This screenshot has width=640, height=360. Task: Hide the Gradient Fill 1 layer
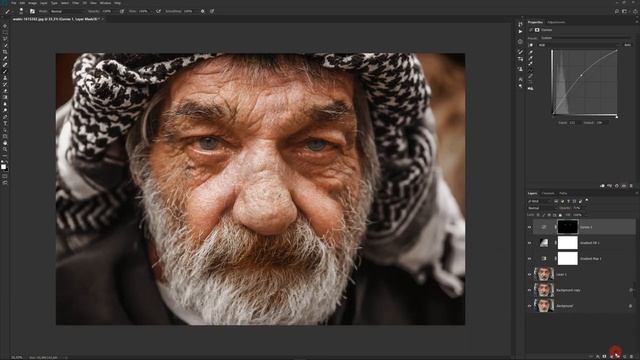pos(529,243)
